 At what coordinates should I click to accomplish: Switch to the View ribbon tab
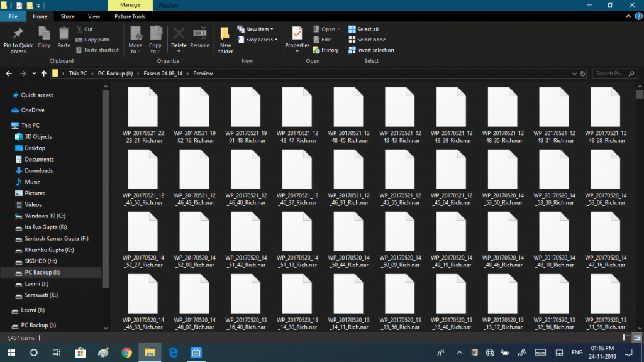tap(94, 16)
